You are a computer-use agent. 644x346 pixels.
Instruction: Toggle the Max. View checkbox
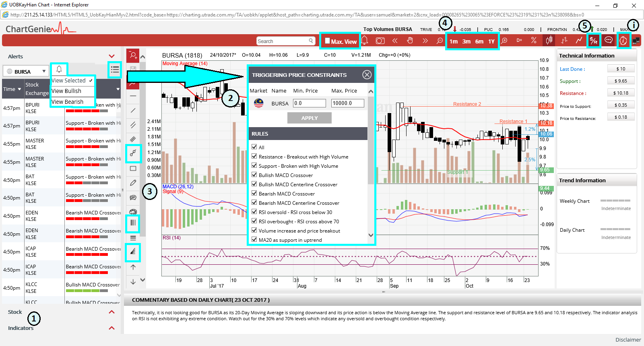click(327, 41)
